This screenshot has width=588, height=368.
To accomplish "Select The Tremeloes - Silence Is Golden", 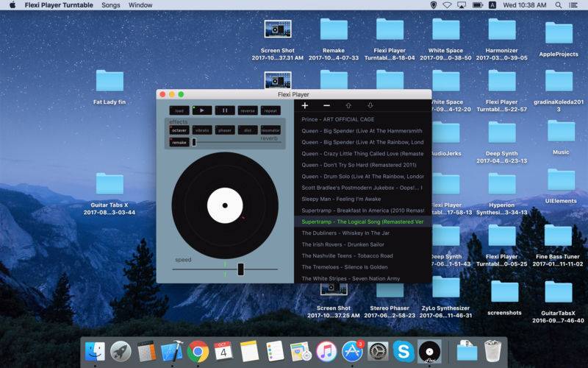I will 362,267.
